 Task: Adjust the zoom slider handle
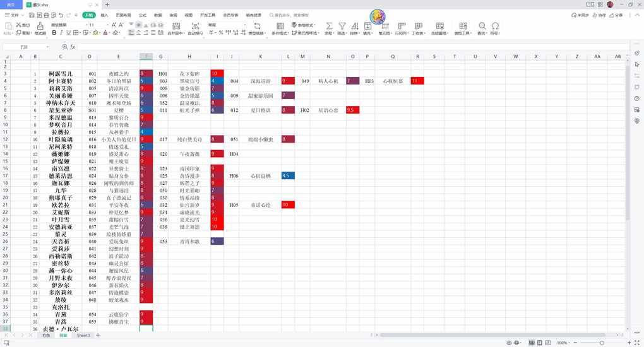tap(602, 343)
